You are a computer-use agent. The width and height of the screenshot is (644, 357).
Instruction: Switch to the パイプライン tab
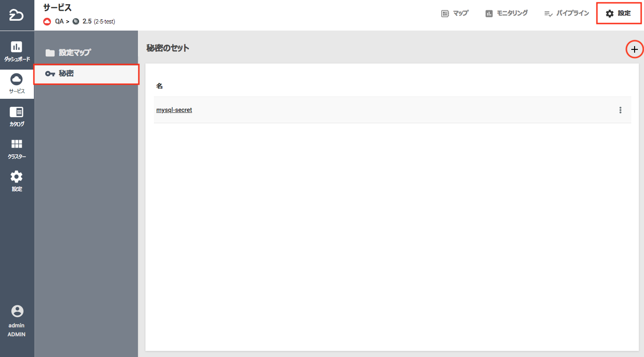[566, 14]
